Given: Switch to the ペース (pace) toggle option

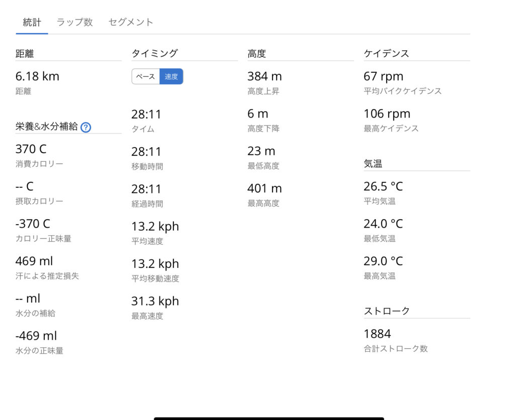Looking at the screenshot, I should [146, 76].
